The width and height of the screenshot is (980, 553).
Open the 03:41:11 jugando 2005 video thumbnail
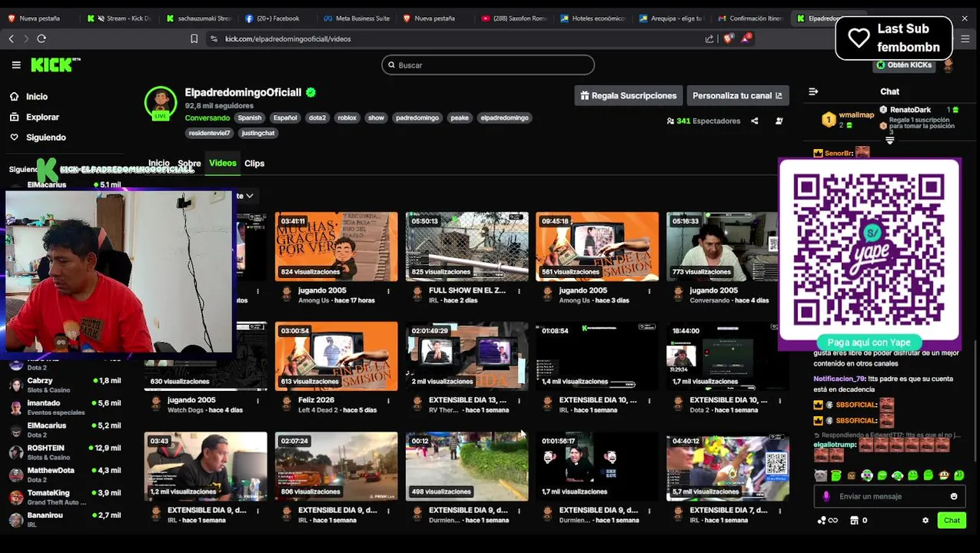click(x=337, y=247)
